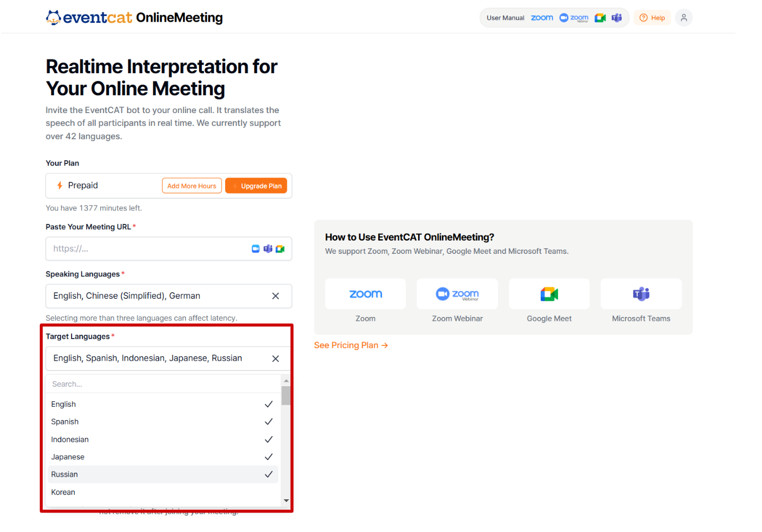This screenshot has width=762, height=532.
Task: Select the Google Meet platform card
Action: pyautogui.click(x=549, y=294)
